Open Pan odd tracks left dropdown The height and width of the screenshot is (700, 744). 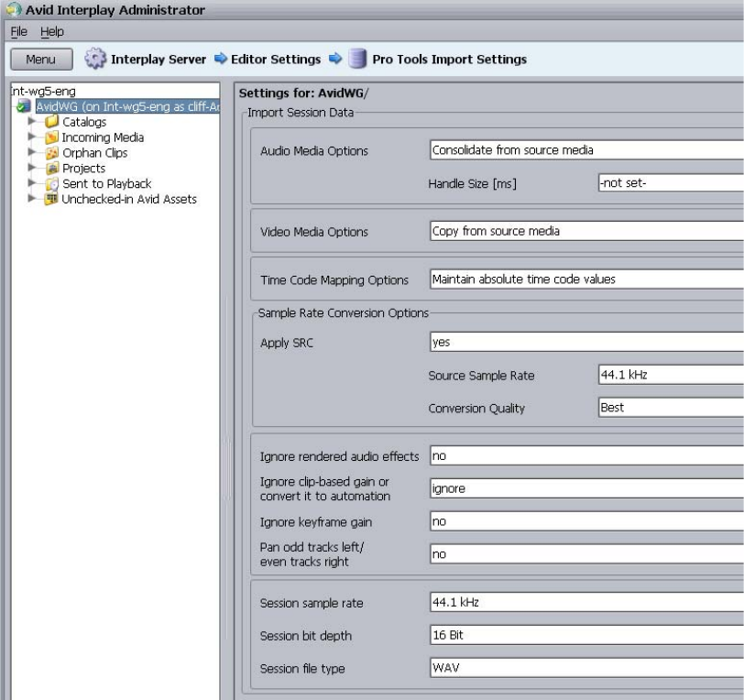(x=586, y=554)
